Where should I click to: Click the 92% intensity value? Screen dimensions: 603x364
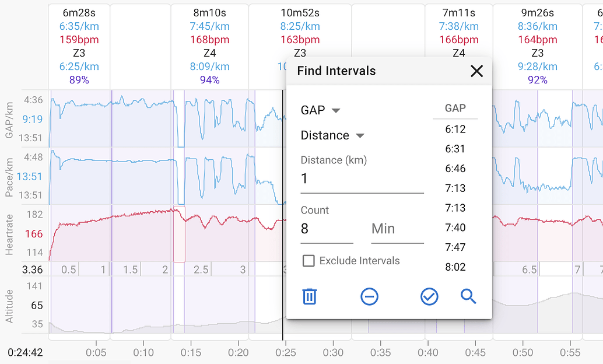[x=538, y=80]
